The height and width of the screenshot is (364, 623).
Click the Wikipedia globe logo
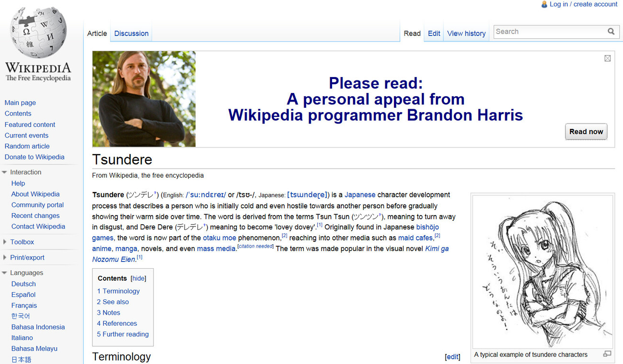(x=38, y=33)
